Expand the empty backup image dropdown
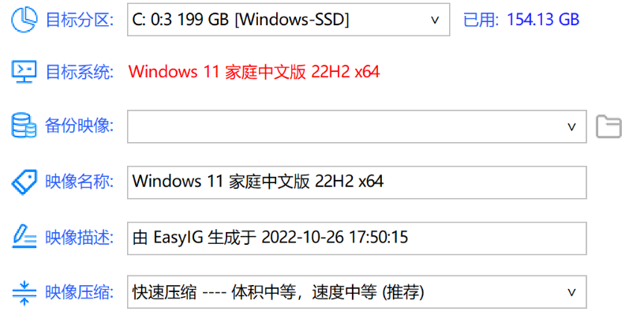The height and width of the screenshot is (319, 644). pyautogui.click(x=356, y=126)
